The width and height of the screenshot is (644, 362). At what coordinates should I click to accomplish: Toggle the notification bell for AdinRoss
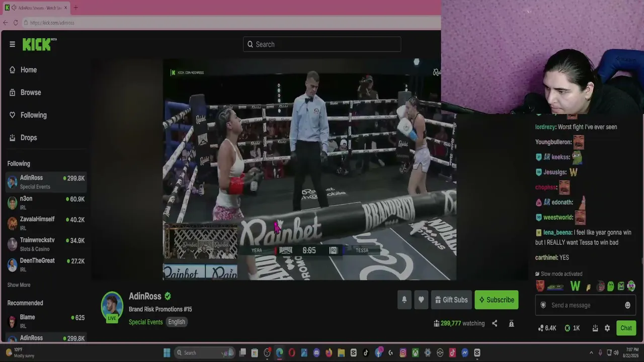click(404, 300)
